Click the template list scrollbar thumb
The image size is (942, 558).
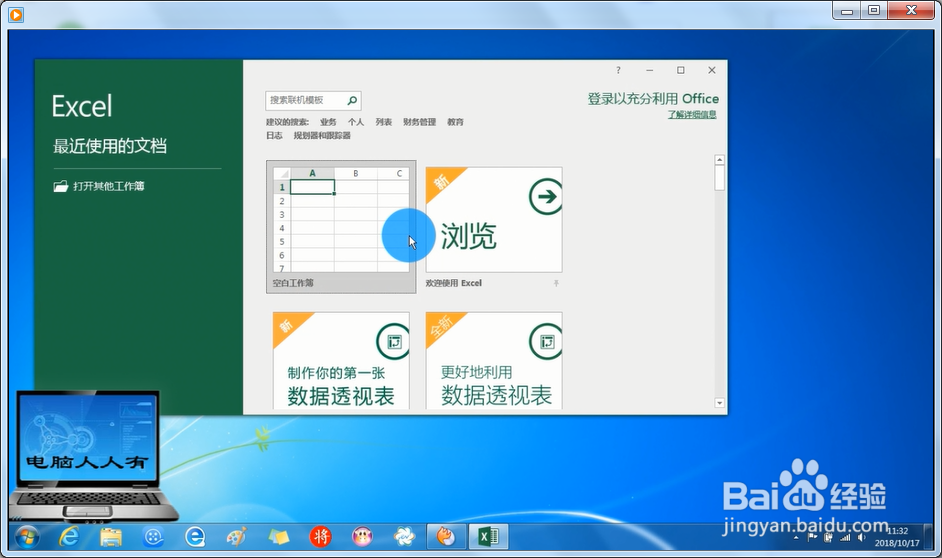719,178
